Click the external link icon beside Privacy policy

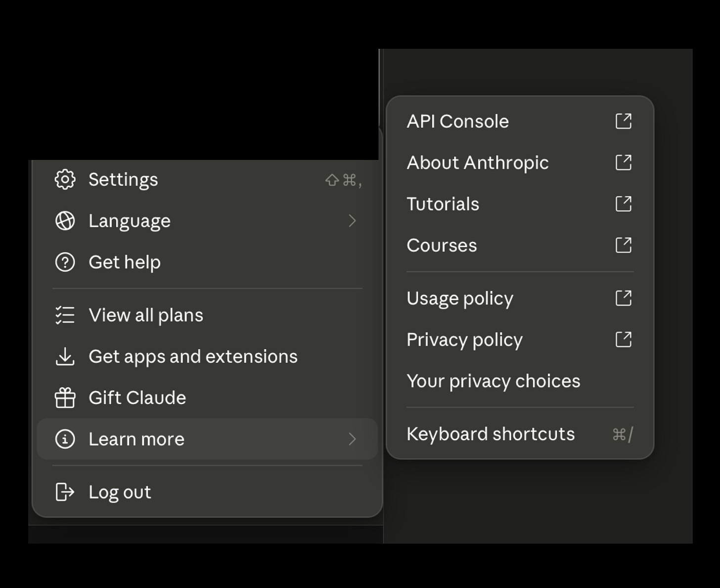coord(624,339)
